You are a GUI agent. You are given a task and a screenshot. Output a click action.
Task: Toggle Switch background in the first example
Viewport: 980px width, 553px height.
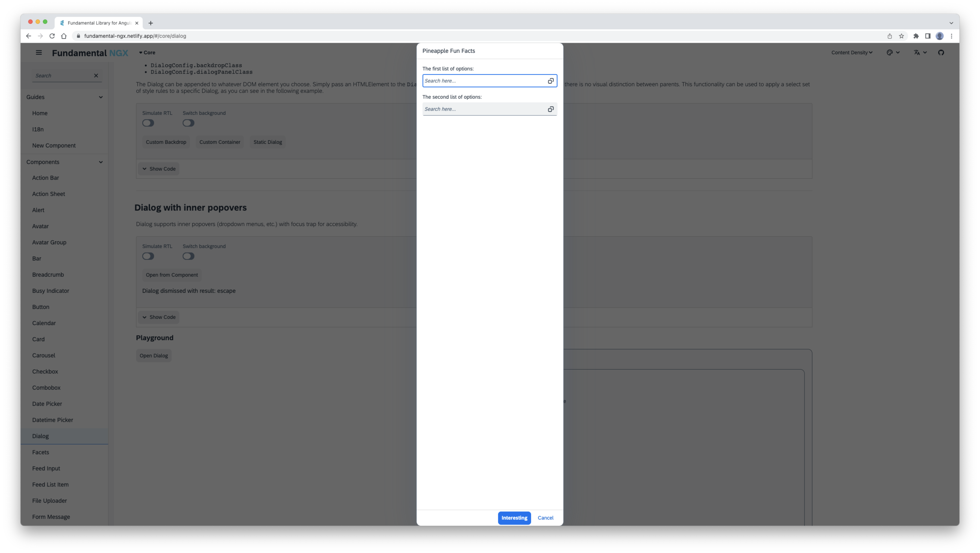[x=188, y=123]
